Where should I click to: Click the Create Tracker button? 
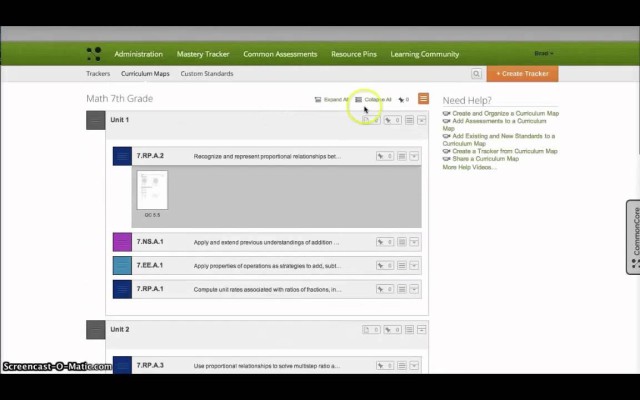(522, 74)
